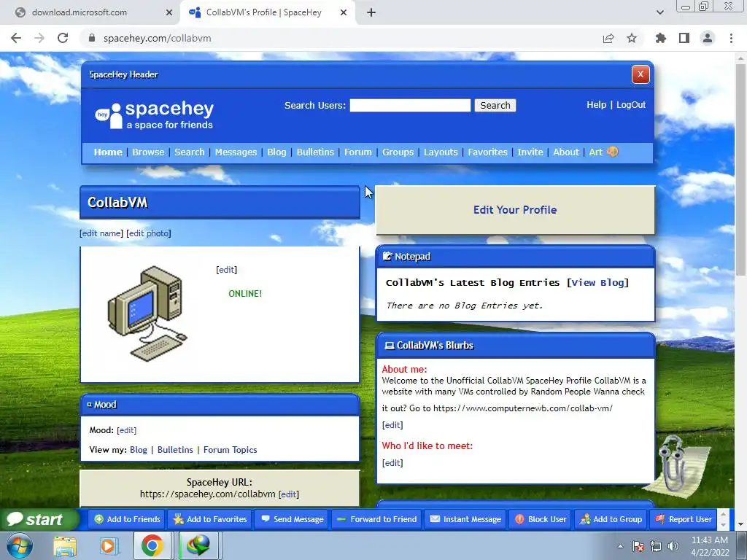Close the download.microsoft.com tab
The height and width of the screenshot is (560, 747).
coord(169,12)
